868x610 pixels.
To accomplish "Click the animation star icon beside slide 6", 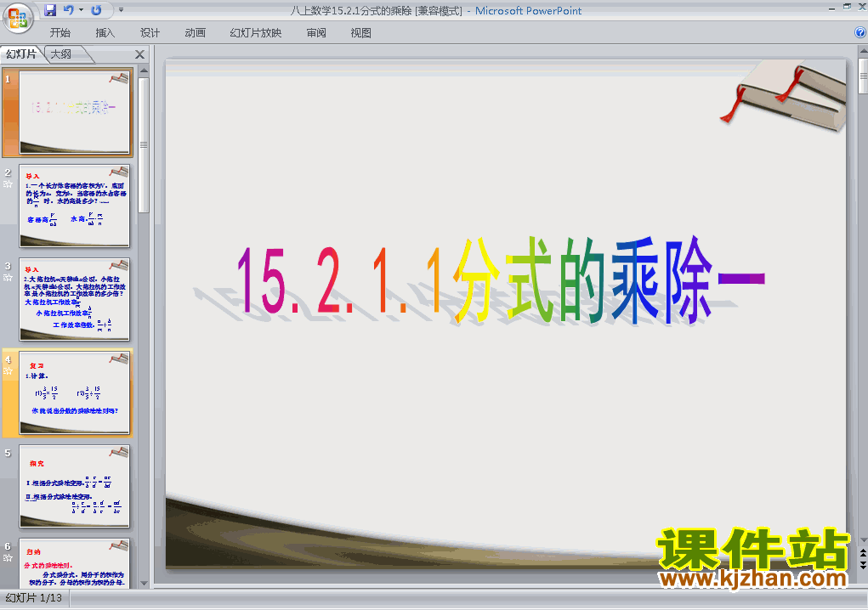I will [8, 557].
